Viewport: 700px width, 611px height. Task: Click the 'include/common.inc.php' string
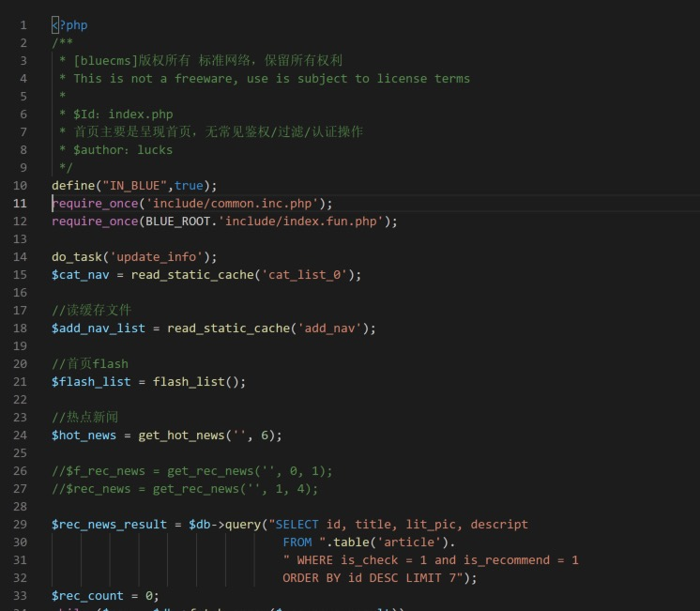232,204
